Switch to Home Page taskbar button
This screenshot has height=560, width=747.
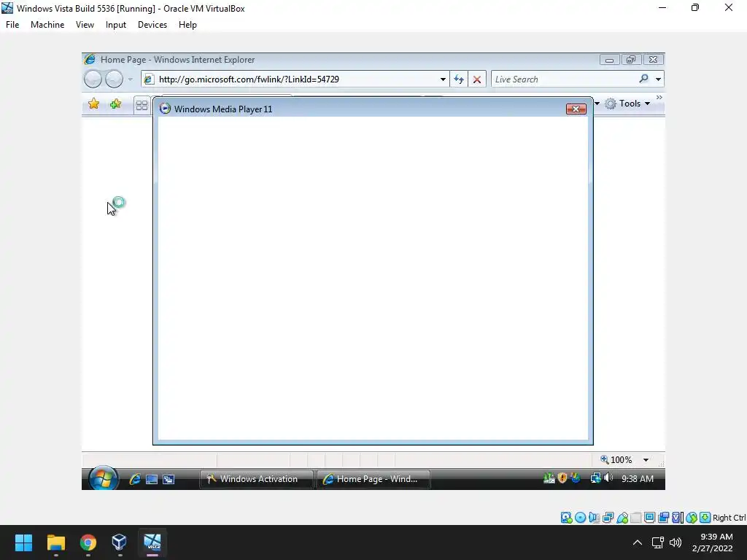[373, 479]
